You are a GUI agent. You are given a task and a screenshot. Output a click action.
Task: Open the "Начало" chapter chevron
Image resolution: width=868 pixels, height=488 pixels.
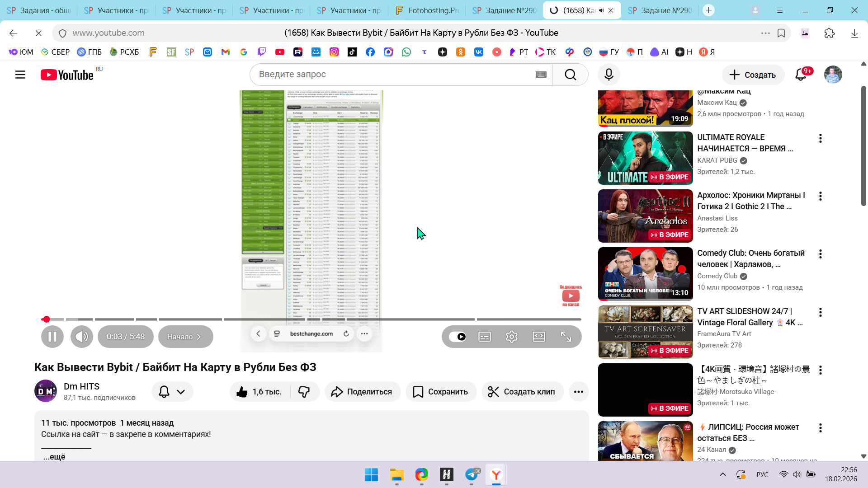(x=198, y=337)
